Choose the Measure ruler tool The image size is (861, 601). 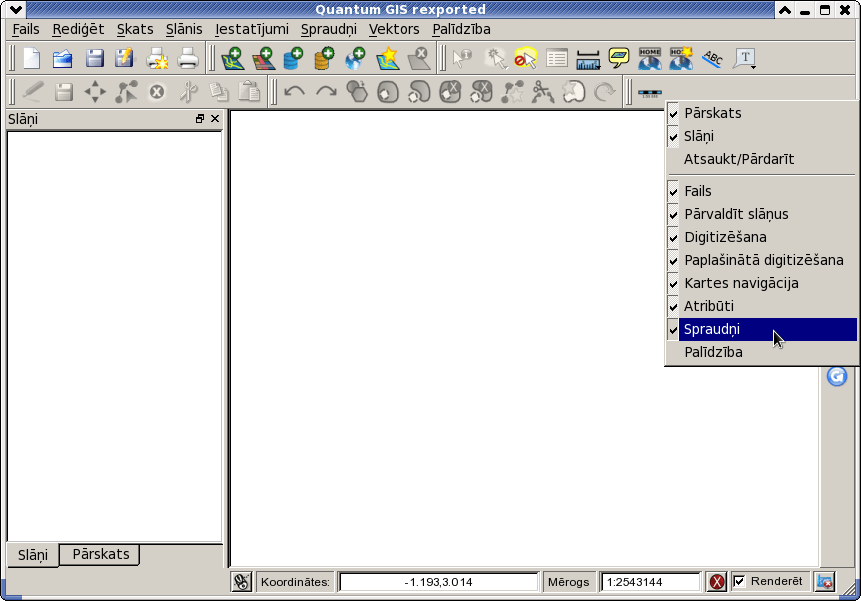[x=587, y=59]
